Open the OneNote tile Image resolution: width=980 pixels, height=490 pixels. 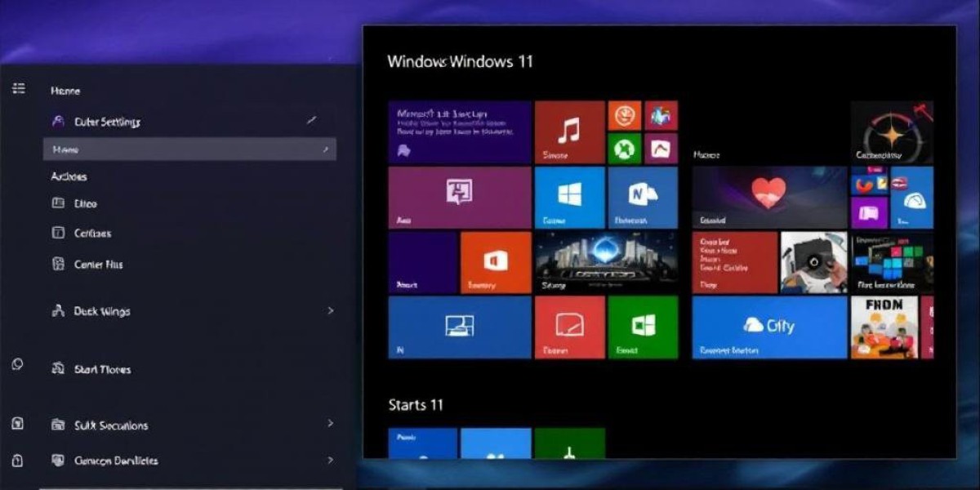point(643,197)
